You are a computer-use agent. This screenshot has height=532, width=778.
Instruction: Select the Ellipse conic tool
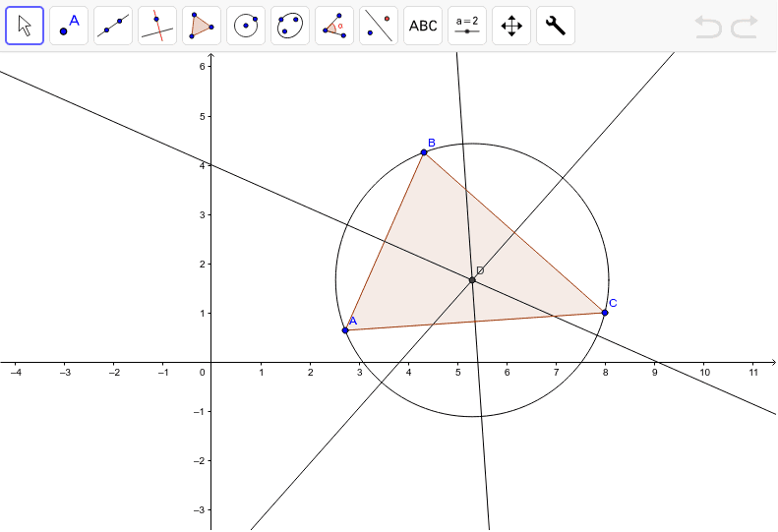click(x=290, y=26)
